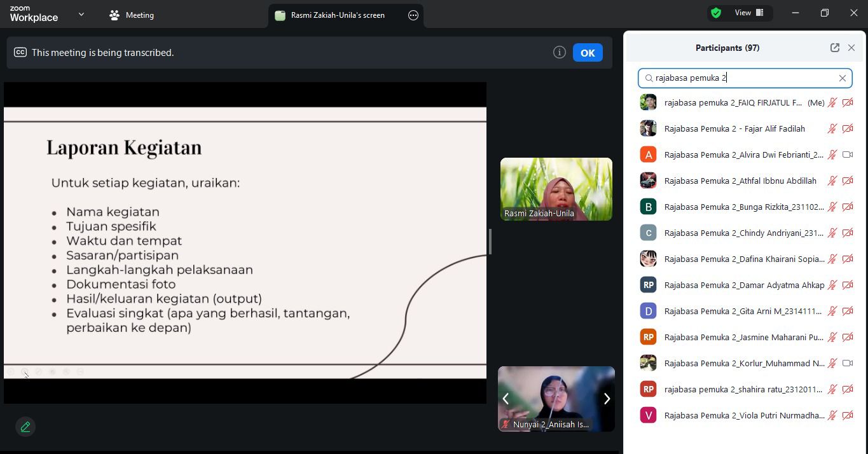Image resolution: width=868 pixels, height=454 pixels.
Task: Pop out the Participants panel
Action: (x=834, y=48)
